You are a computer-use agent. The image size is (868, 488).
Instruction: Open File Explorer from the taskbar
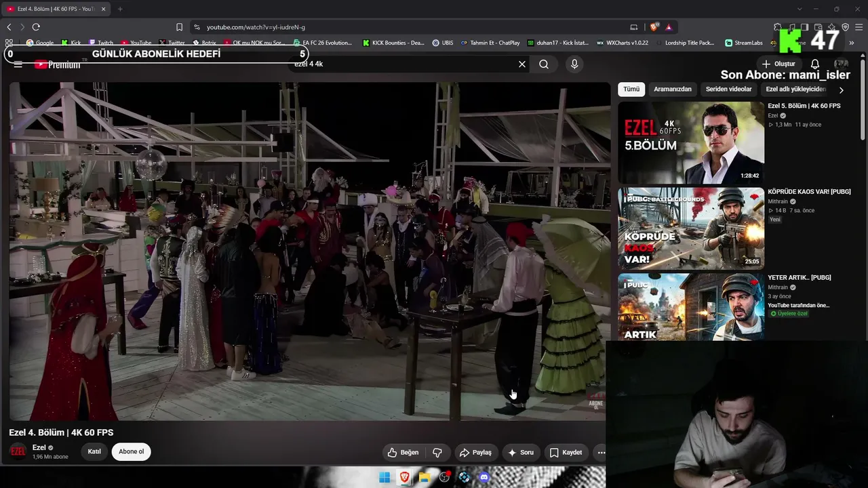tap(425, 477)
